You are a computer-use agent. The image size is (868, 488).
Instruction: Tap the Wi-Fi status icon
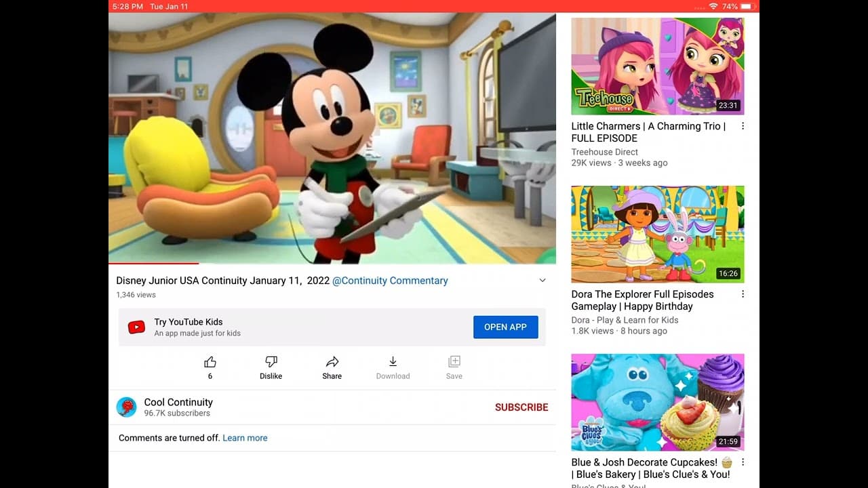[713, 6]
